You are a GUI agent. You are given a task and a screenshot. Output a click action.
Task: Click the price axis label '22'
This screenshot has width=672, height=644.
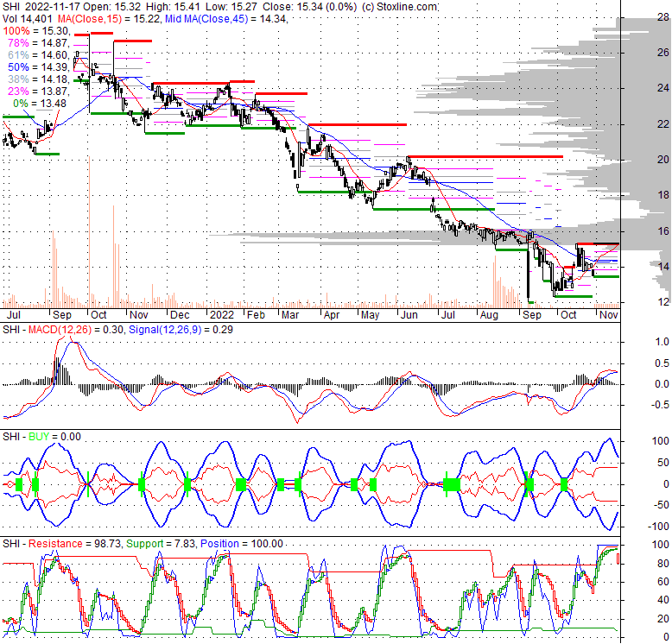pyautogui.click(x=663, y=124)
